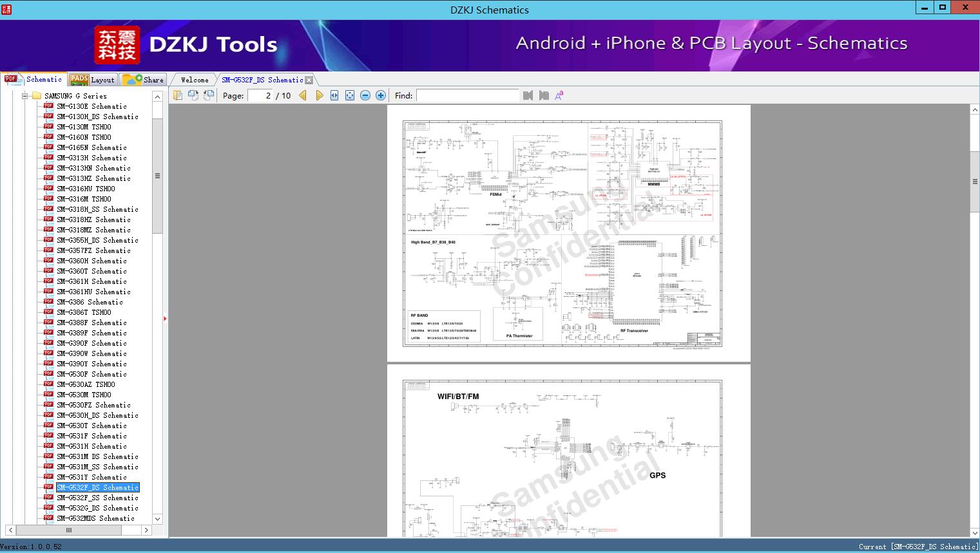Image resolution: width=980 pixels, height=553 pixels.
Task: Click the zoom out minus icon
Action: (x=365, y=95)
